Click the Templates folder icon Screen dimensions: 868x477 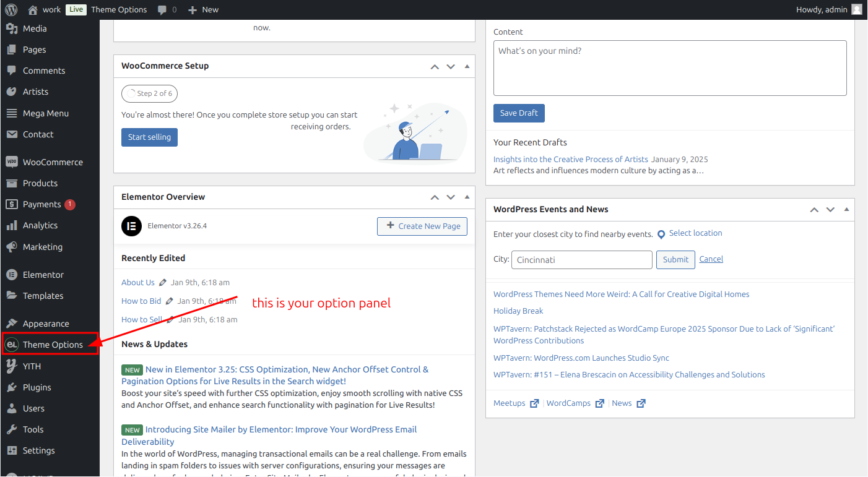pos(11,296)
